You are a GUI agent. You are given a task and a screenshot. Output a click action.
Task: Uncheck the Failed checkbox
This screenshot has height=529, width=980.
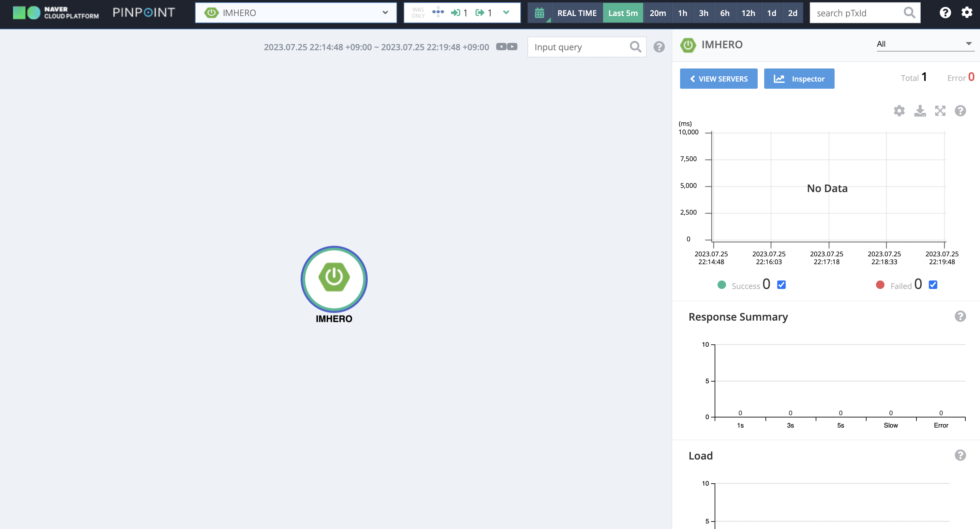tap(933, 285)
